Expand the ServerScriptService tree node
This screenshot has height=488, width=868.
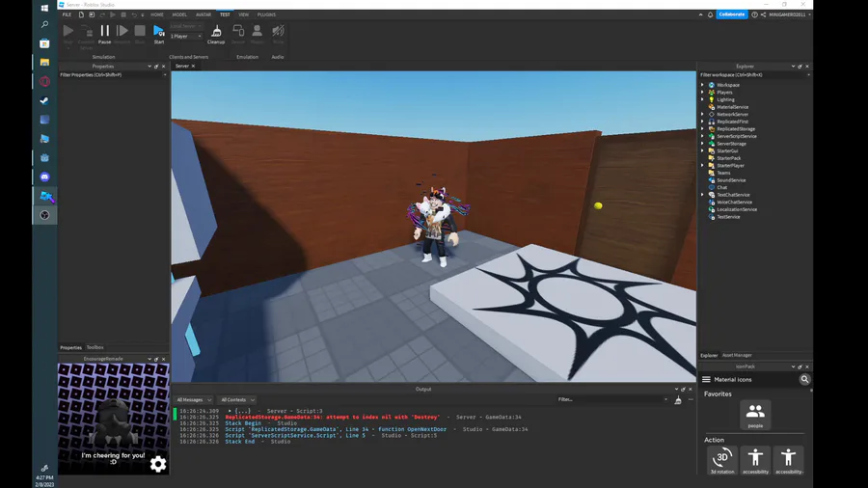pyautogui.click(x=702, y=136)
